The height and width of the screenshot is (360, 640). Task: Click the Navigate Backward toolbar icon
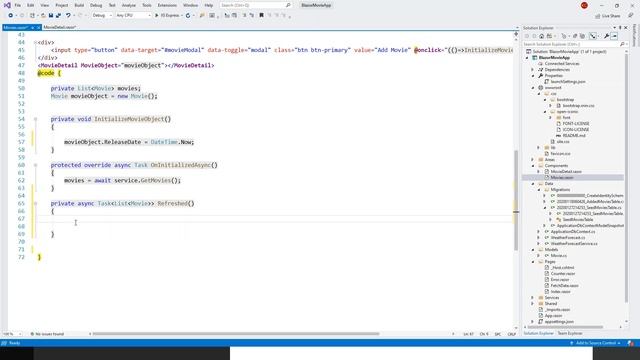11,16
